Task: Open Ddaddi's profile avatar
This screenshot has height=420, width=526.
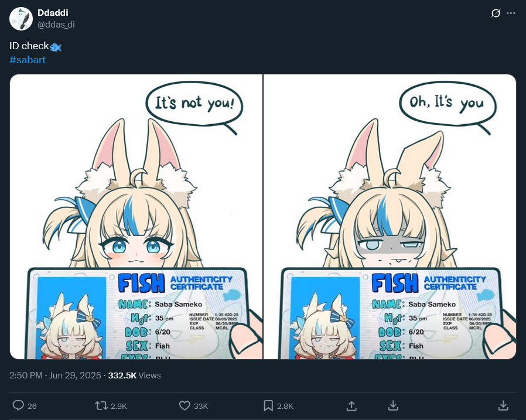Action: point(21,19)
